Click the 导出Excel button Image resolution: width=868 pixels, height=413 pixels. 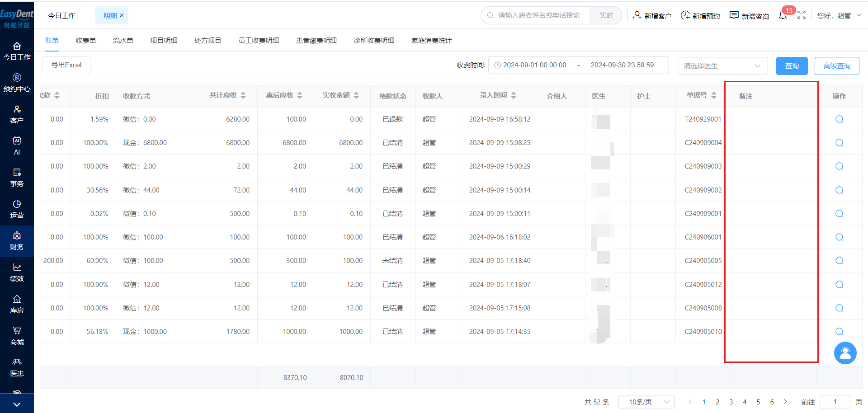click(66, 65)
